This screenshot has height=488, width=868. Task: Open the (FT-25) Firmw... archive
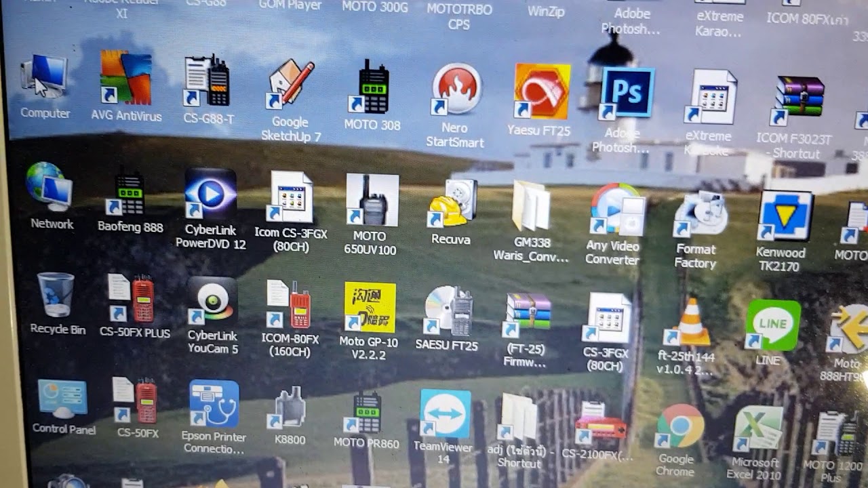coord(528,314)
